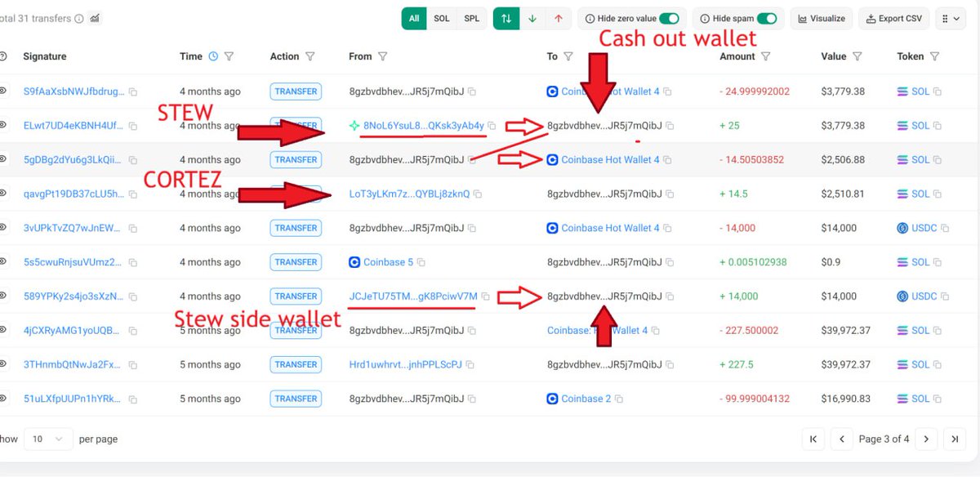Viewport: 980px width, 477px height.
Task: Switch to the SPL transfers tab
Action: click(471, 19)
